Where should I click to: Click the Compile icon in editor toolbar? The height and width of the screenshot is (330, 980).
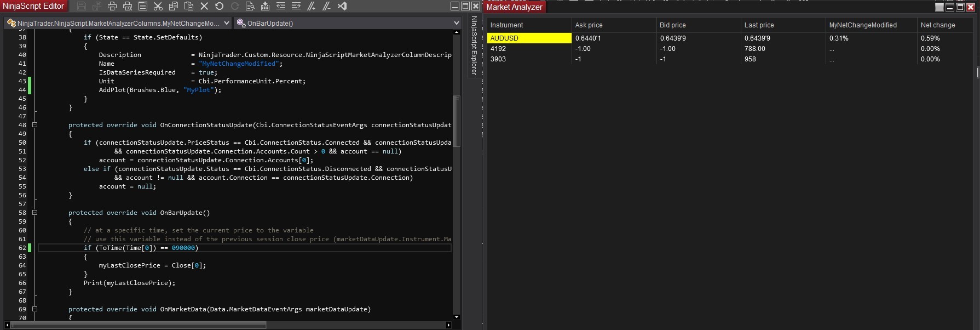(x=266, y=6)
